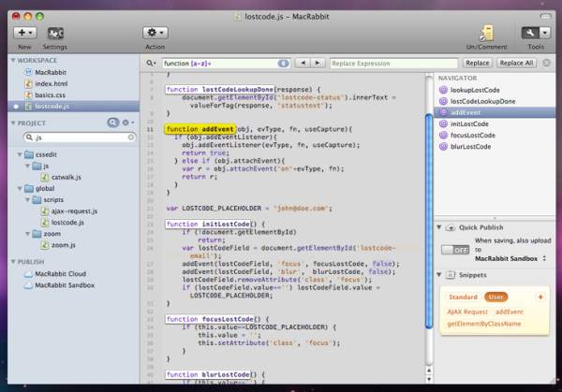Open the search options magnifier menu

coord(151,64)
